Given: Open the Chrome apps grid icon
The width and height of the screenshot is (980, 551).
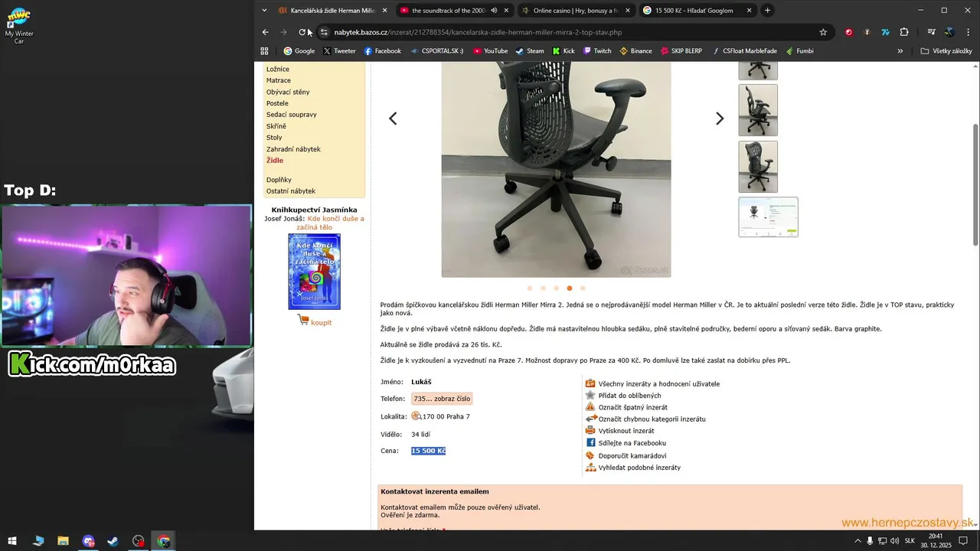Looking at the screenshot, I should tap(264, 51).
